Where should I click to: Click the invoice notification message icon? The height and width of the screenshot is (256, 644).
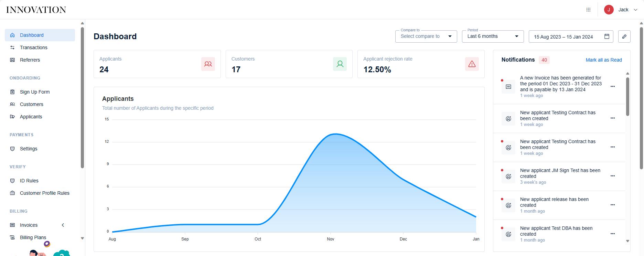508,87
